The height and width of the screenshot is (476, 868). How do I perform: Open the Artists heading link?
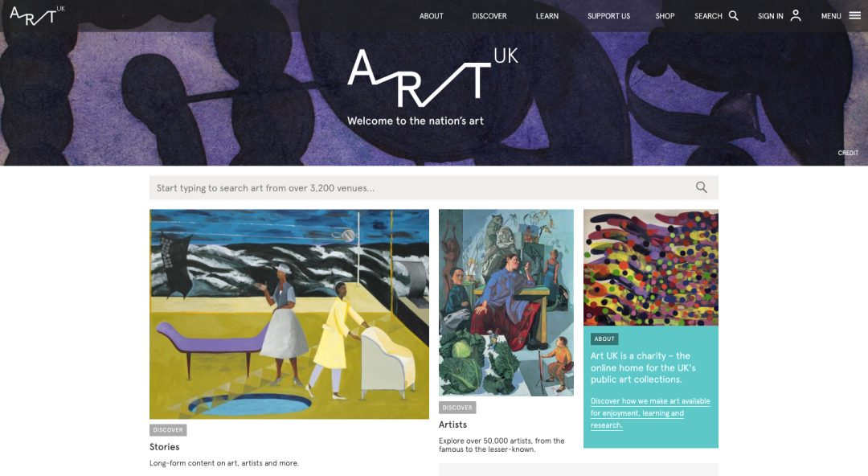click(452, 425)
